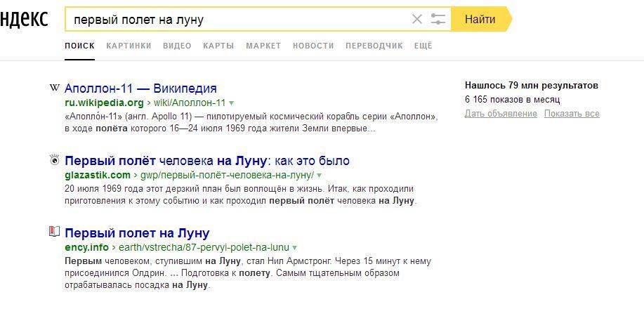Open the Новости tab

tap(313, 46)
